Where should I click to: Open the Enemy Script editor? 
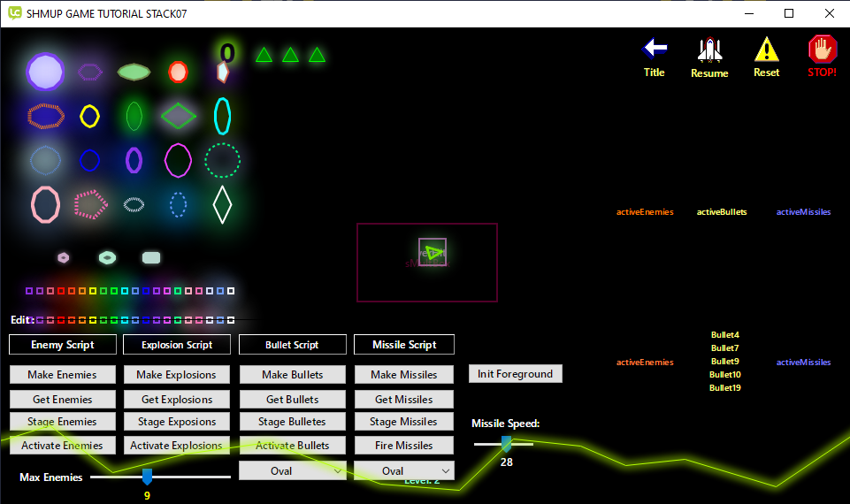click(62, 345)
